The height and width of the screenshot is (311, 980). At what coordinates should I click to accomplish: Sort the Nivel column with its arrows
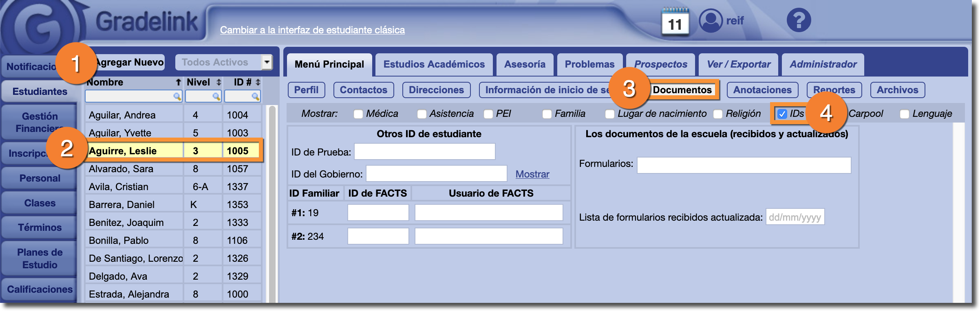click(x=219, y=82)
